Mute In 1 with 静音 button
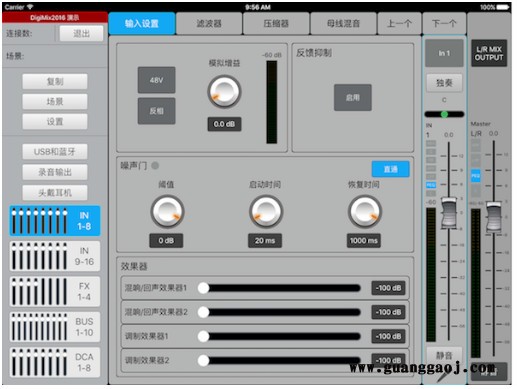Viewport: 517px width, 389px height. pos(444,355)
